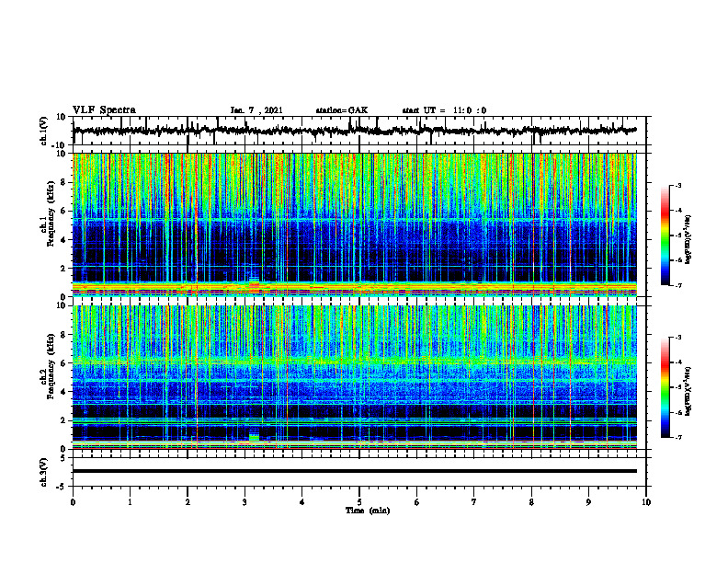Click the "-3" value atop ch.2 colorbar
Viewport: 728px width, 563px height.
(678, 338)
